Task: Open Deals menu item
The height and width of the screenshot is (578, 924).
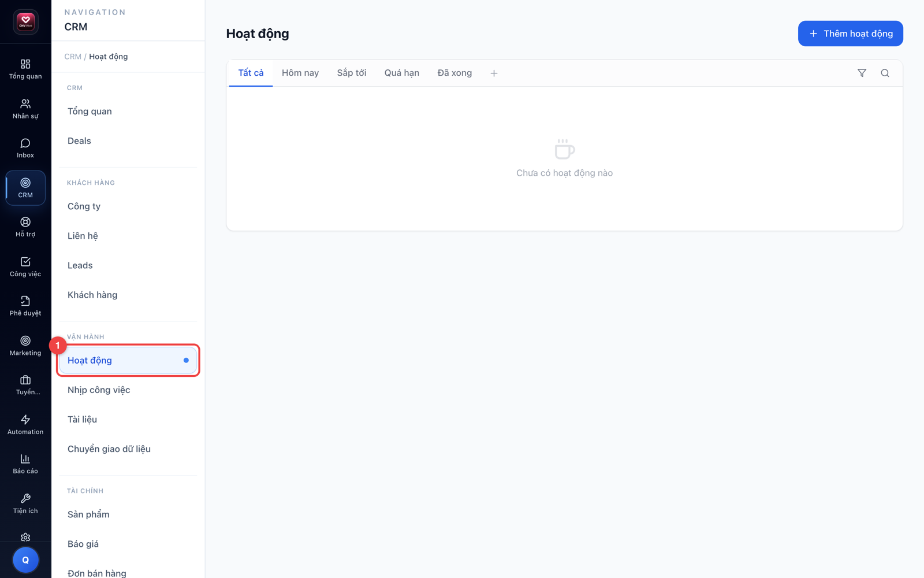Action: pos(128,141)
